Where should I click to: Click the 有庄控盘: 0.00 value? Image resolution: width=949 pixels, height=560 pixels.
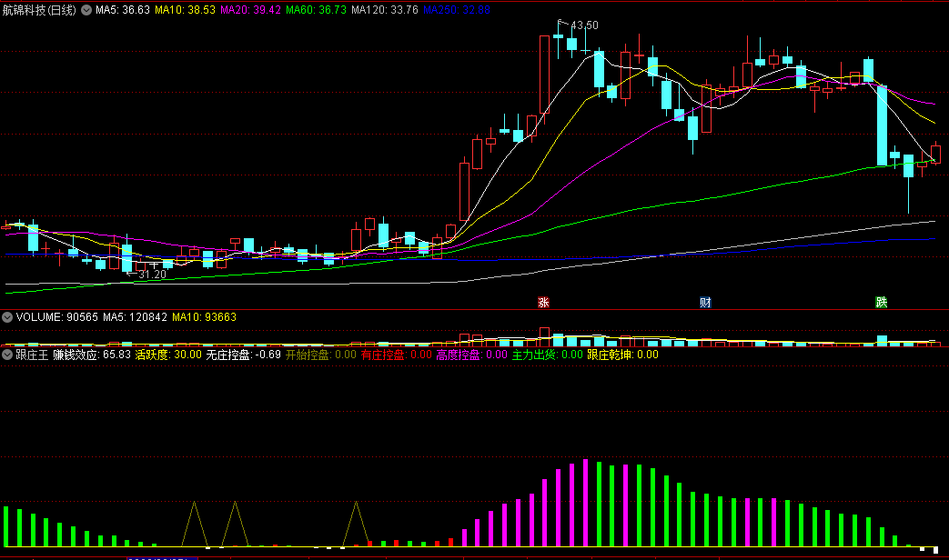pos(397,355)
